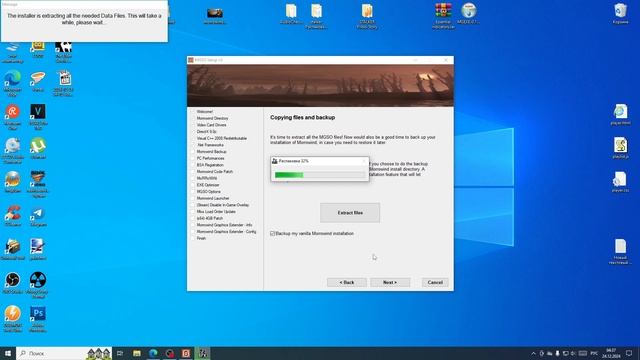Show hidden system tray icons
This screenshot has width=640, height=360.
[533, 353]
